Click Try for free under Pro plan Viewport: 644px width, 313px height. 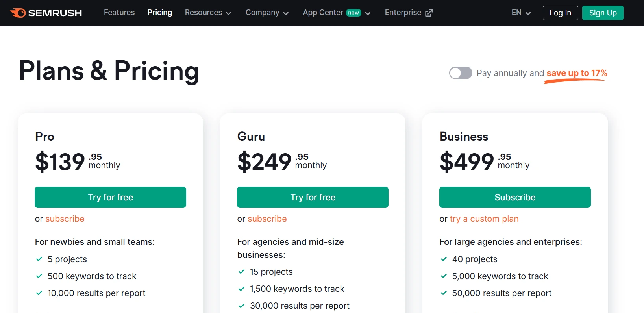110,197
